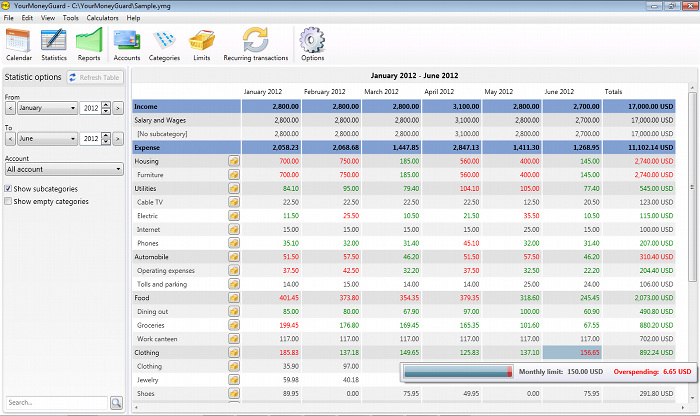Click the search magnifier button

[x=116, y=403]
